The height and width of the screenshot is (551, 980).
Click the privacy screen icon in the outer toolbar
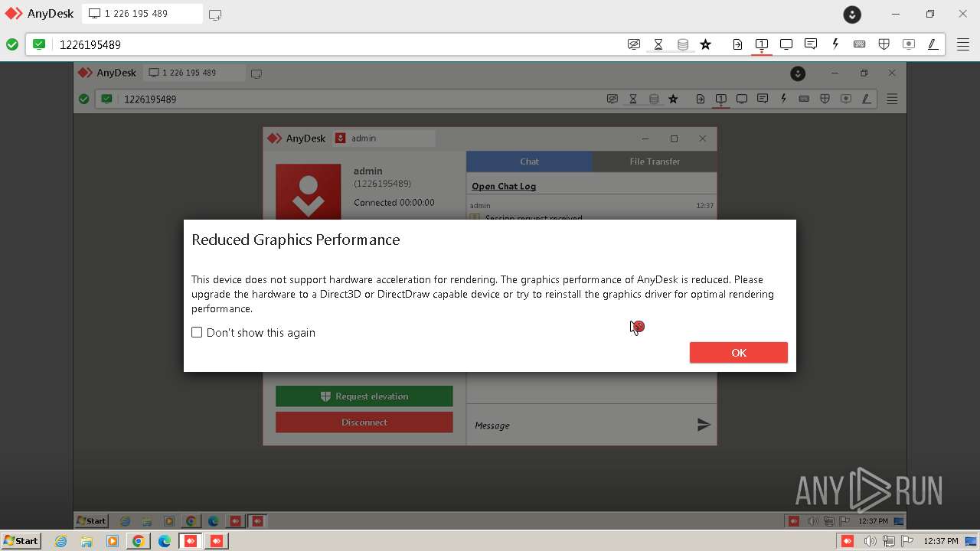pos(634,44)
